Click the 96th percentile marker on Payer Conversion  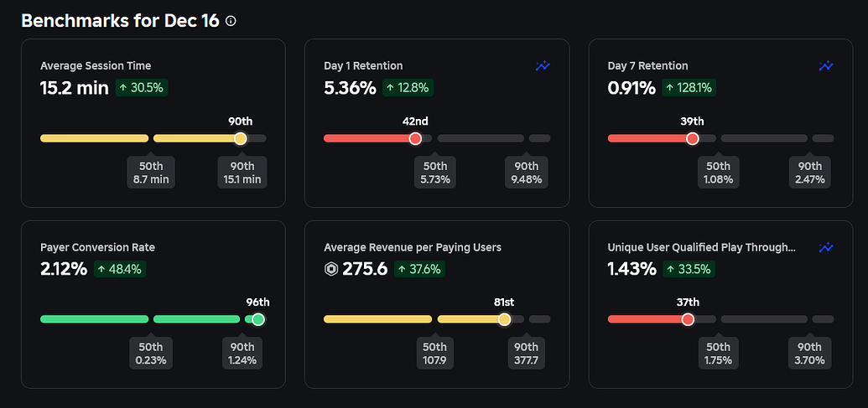(258, 319)
